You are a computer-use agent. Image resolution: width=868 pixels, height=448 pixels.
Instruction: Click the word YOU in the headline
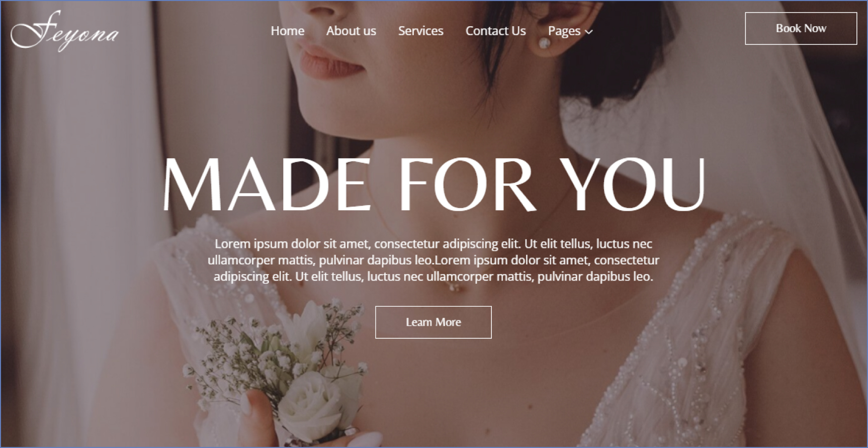(633, 184)
